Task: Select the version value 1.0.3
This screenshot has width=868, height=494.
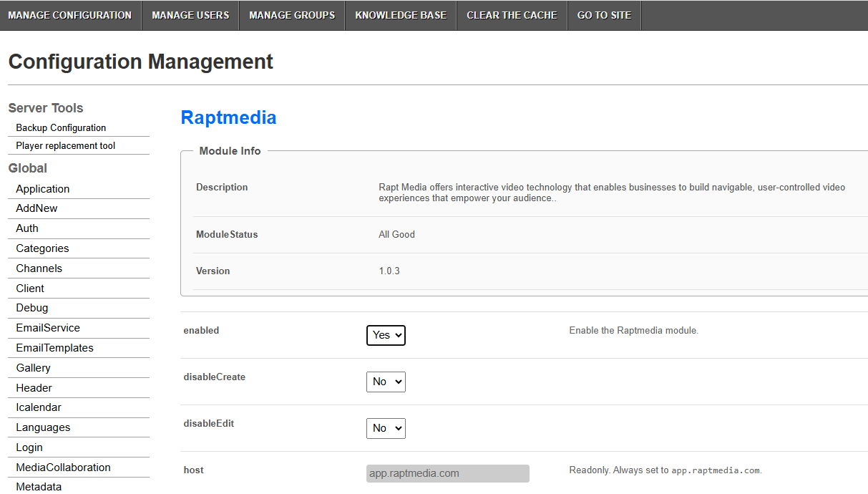Action: (389, 271)
